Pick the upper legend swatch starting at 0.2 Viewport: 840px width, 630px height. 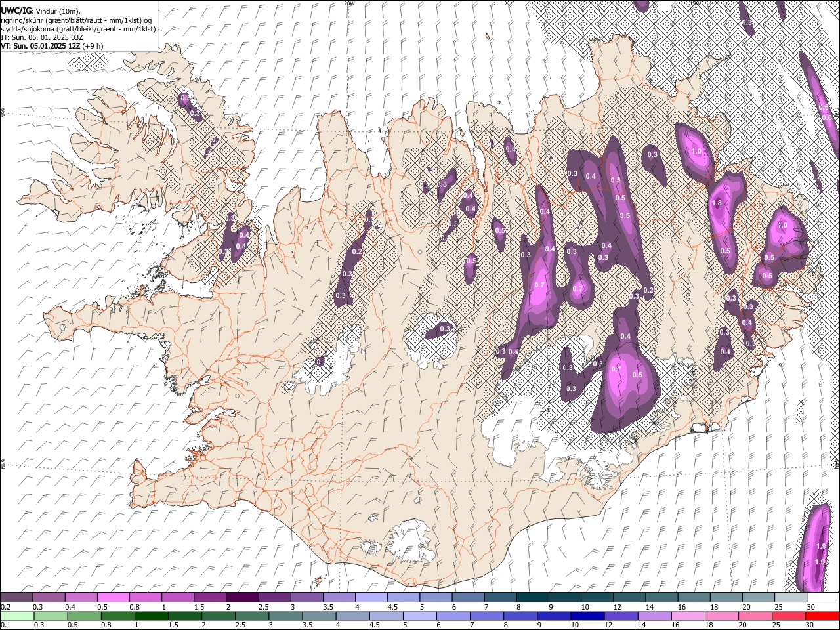coord(16,598)
